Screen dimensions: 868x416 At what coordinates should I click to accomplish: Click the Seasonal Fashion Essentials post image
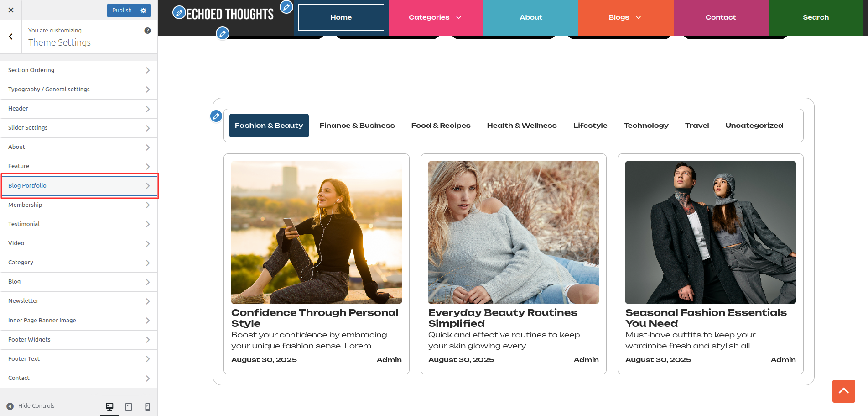710,232
